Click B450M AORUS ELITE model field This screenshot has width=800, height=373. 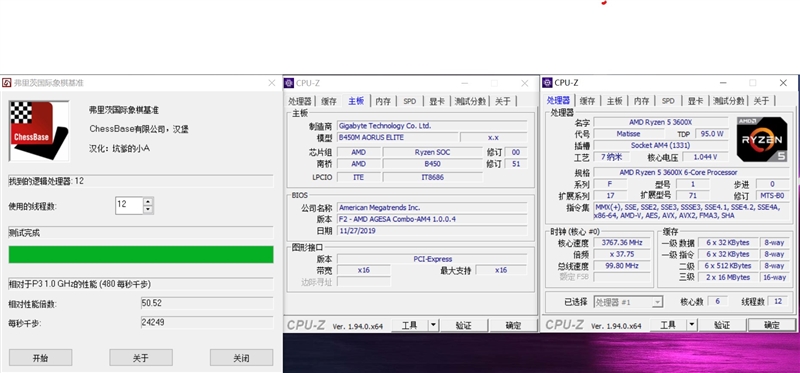coord(397,137)
